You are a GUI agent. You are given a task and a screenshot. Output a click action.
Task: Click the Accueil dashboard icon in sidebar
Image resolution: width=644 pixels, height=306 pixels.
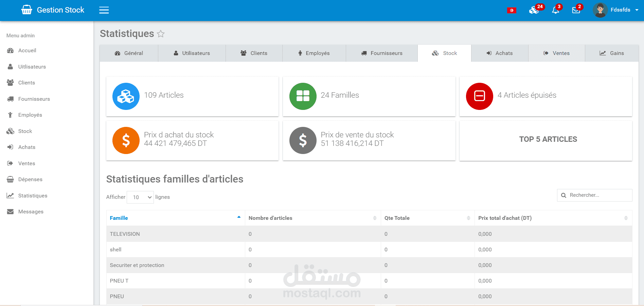pos(11,51)
